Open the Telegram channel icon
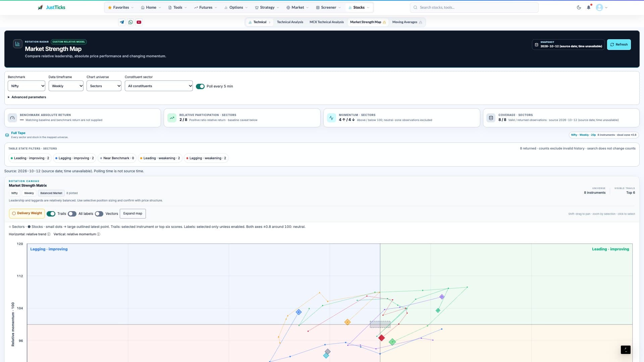 click(x=122, y=22)
